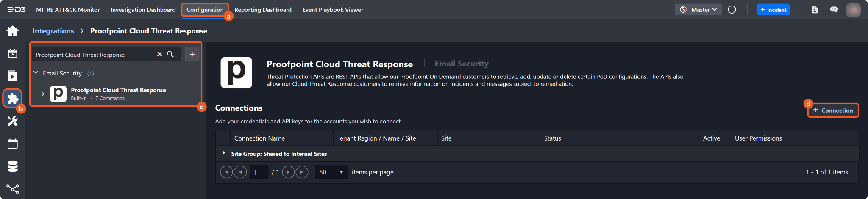Open the Master site dropdown
868x199 pixels.
click(698, 10)
